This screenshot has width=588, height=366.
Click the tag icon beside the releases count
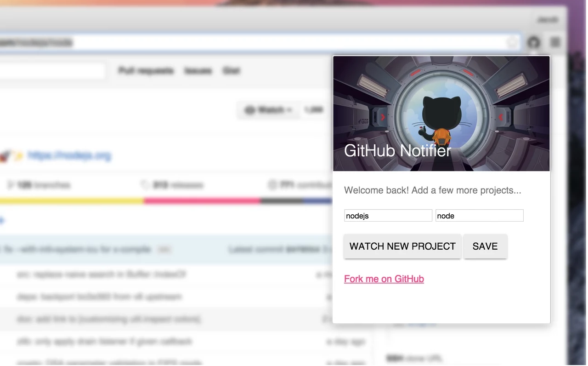click(143, 185)
